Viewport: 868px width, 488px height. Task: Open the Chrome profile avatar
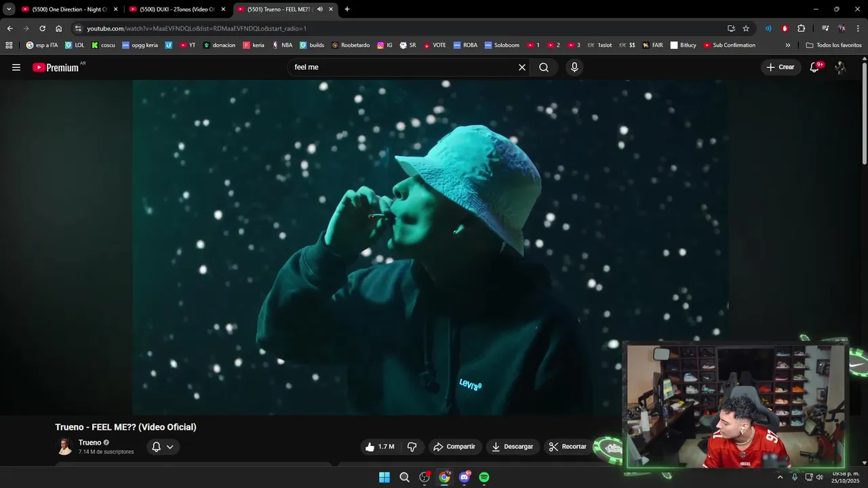(842, 28)
